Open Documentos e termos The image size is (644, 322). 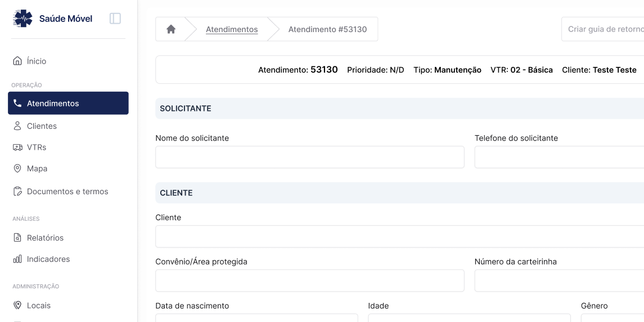click(x=68, y=191)
